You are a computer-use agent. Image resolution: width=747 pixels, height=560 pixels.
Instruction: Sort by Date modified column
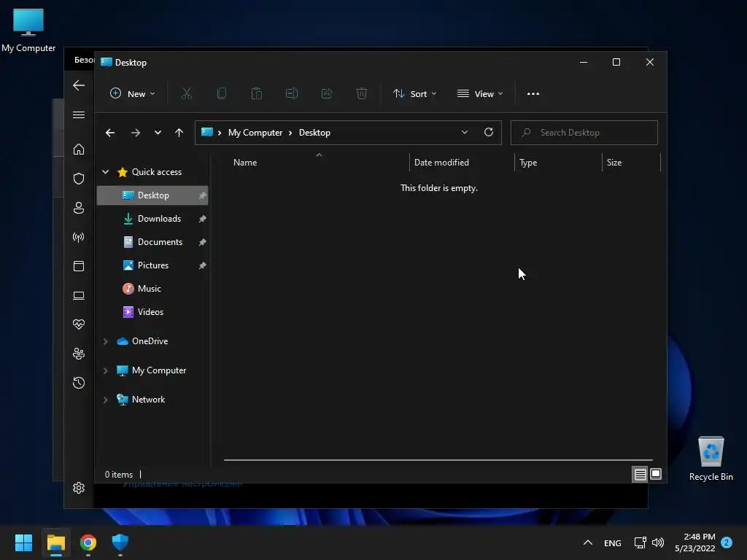pos(462,163)
